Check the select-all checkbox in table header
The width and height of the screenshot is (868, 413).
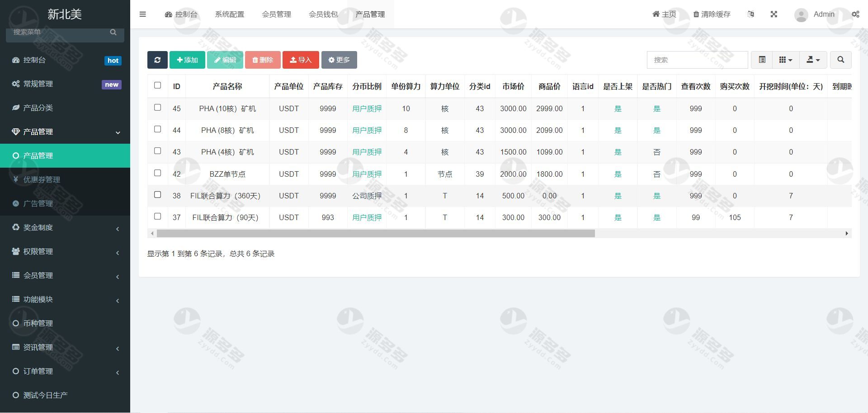(x=157, y=85)
